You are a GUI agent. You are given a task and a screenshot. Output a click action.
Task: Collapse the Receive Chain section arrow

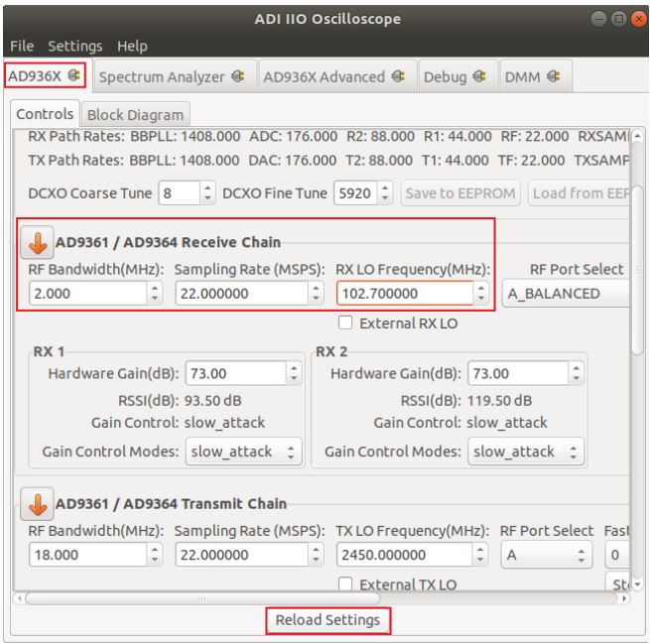pos(36,242)
